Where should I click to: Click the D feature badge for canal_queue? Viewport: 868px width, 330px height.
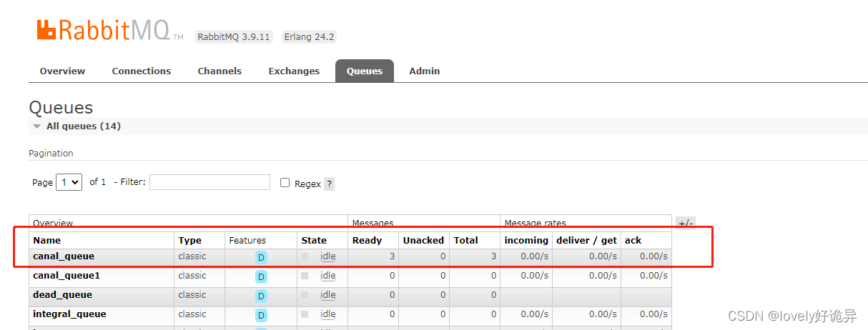point(261,257)
